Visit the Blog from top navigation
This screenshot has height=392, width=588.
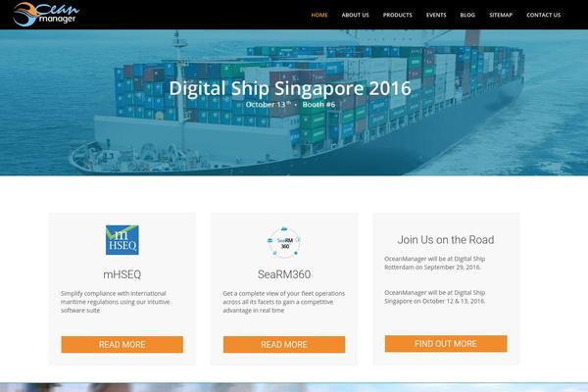(467, 15)
